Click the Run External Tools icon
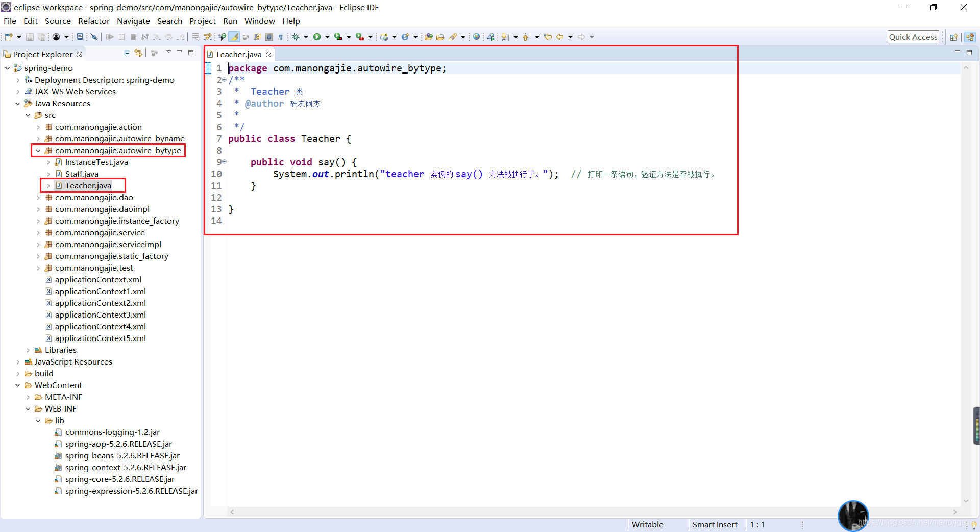The image size is (980, 532). coord(360,37)
